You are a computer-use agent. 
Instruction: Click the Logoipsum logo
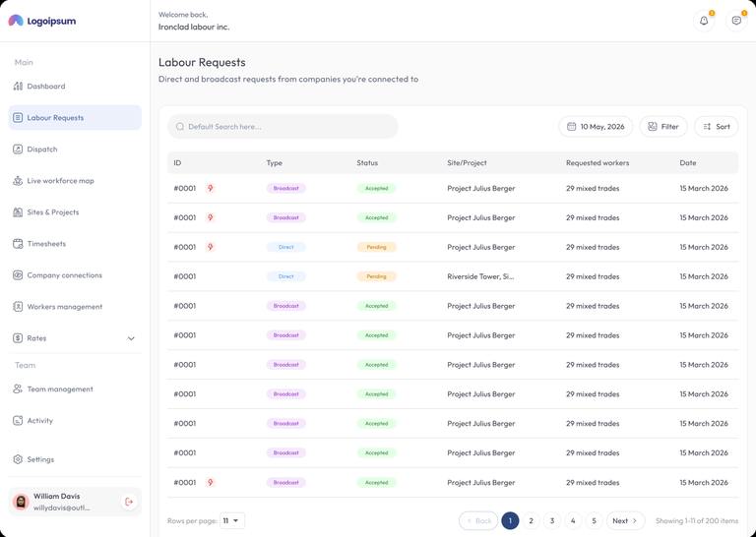coord(42,21)
